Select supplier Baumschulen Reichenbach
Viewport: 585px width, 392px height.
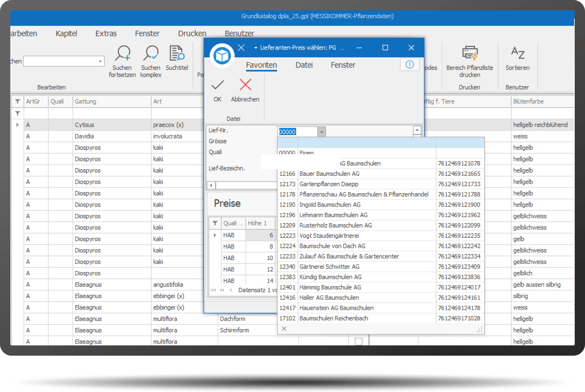pos(380,318)
